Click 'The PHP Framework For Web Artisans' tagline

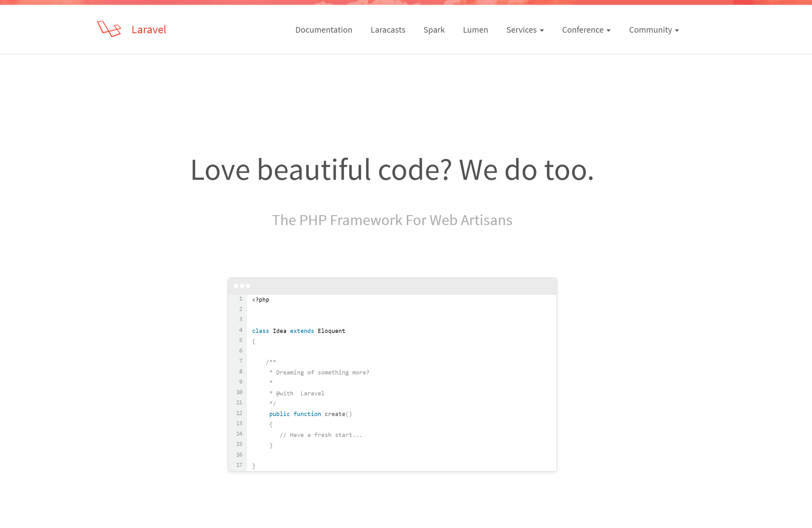(392, 220)
